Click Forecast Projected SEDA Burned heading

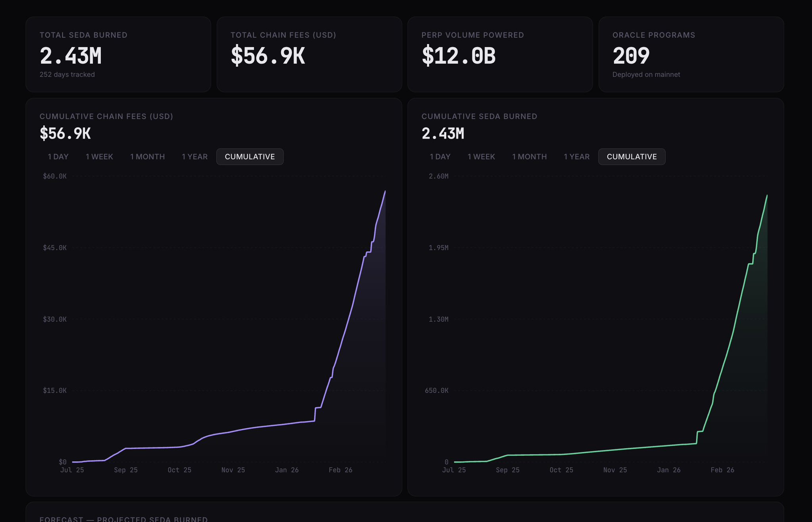point(123,519)
